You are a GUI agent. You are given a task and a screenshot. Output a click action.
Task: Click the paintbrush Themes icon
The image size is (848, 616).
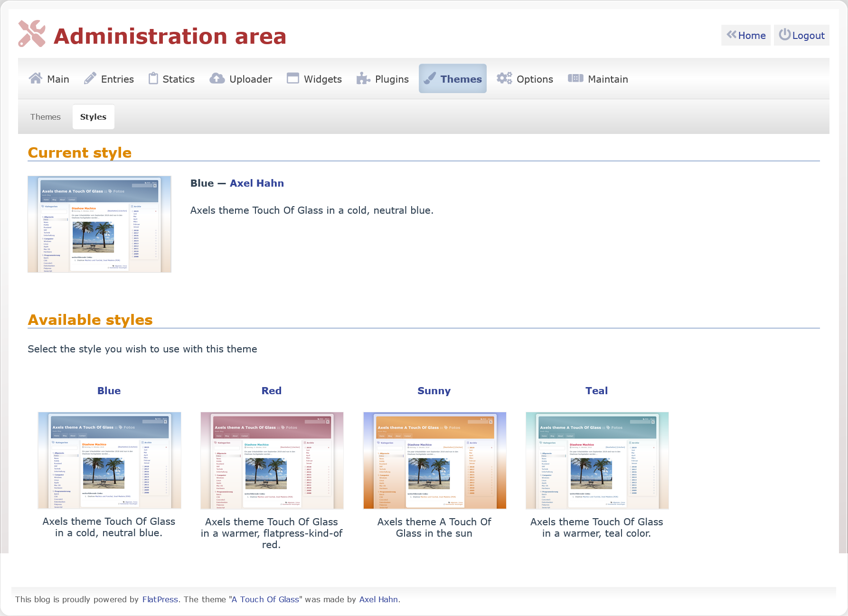pos(430,78)
